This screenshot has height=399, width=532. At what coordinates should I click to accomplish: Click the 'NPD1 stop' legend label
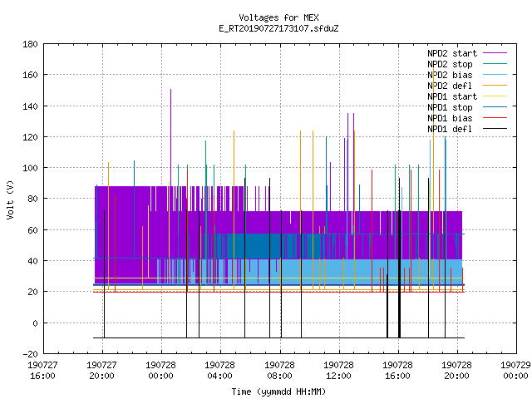pos(450,107)
